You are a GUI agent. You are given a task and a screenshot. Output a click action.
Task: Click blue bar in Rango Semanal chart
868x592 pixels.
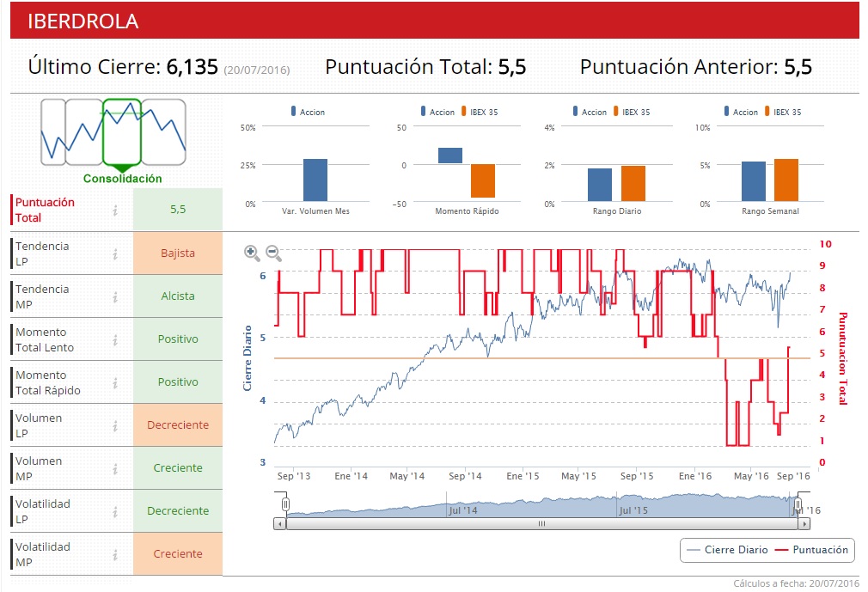[x=754, y=181]
